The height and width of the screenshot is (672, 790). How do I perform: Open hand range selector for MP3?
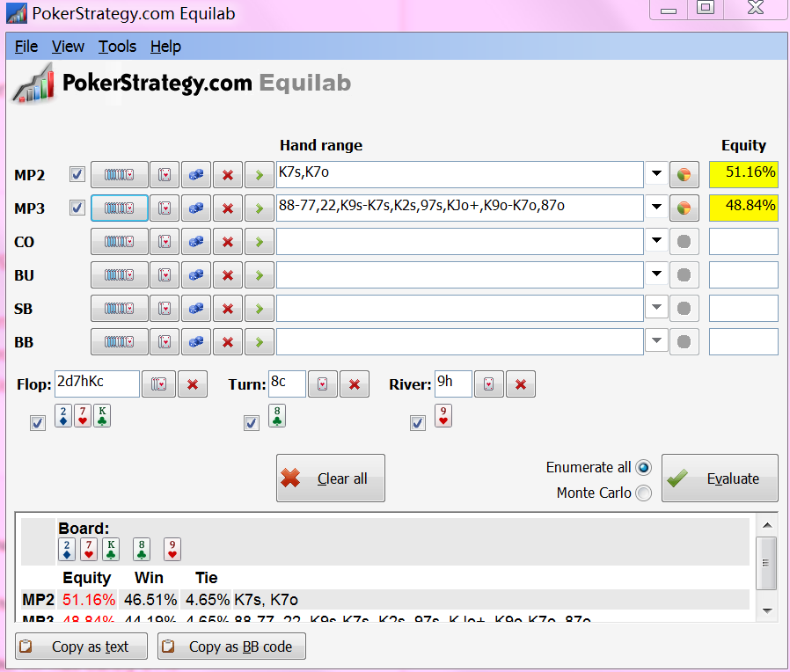click(120, 208)
